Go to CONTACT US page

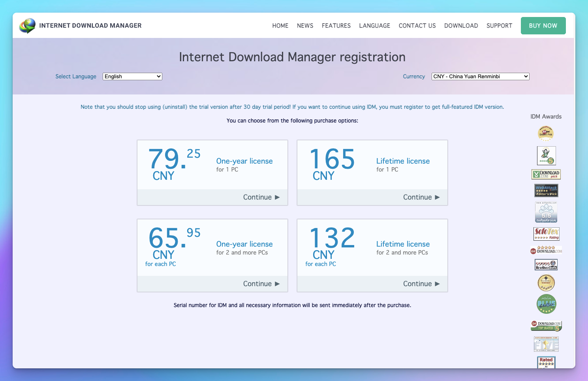[x=417, y=26]
